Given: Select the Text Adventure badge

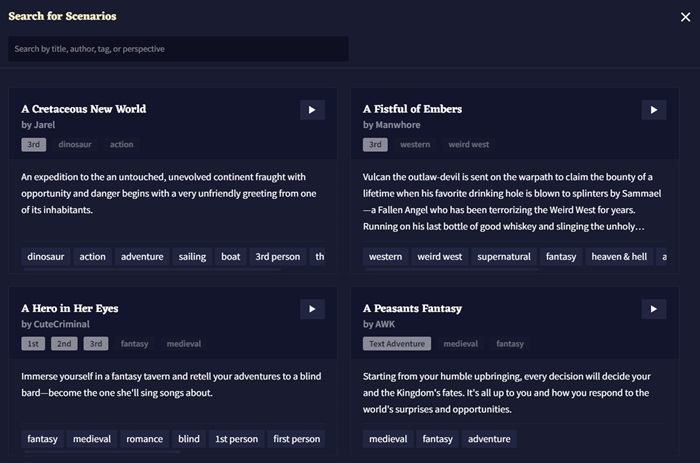Looking at the screenshot, I should (x=397, y=344).
